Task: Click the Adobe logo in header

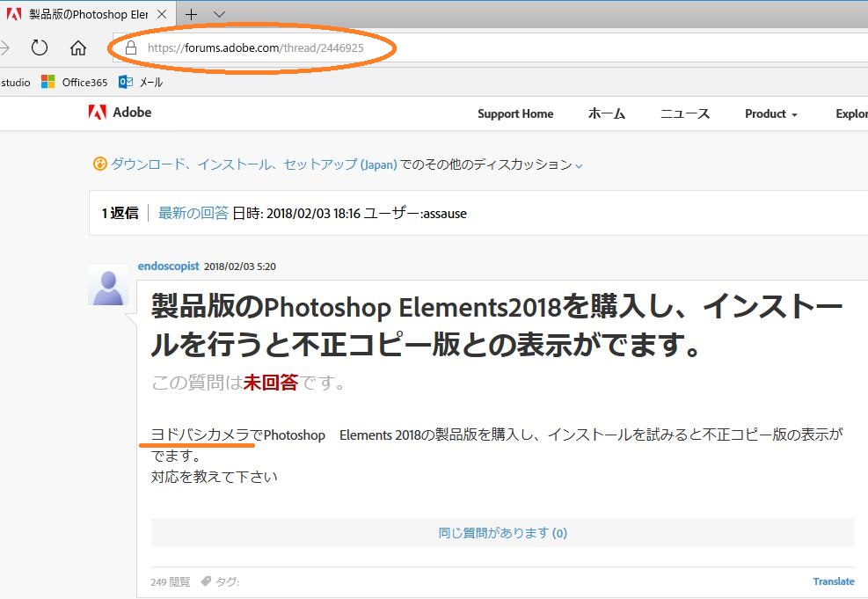Action: [x=120, y=113]
